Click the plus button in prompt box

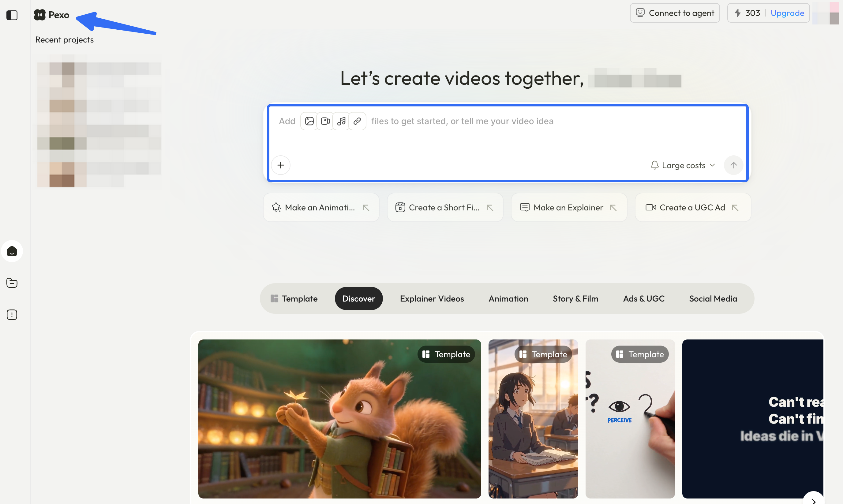[x=280, y=165]
